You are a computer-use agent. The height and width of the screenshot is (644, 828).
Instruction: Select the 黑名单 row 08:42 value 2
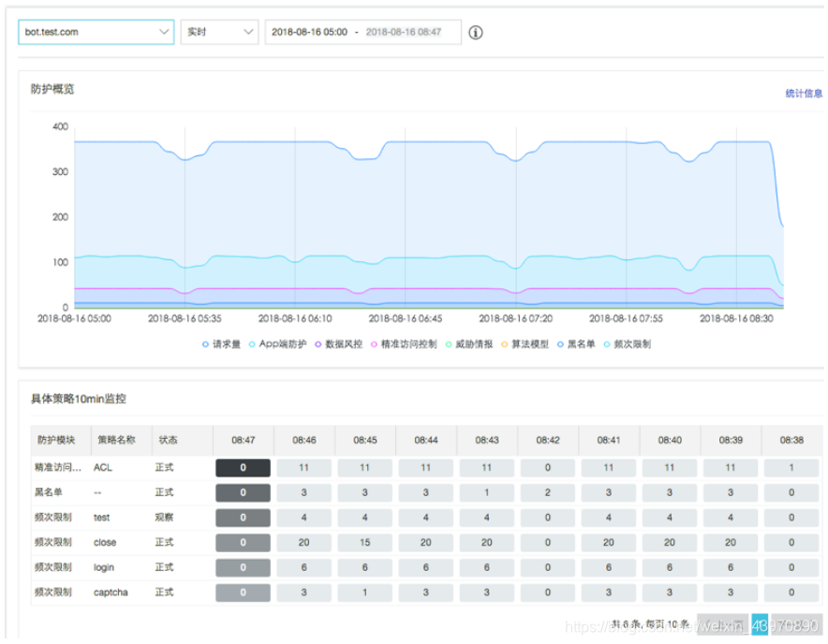548,492
